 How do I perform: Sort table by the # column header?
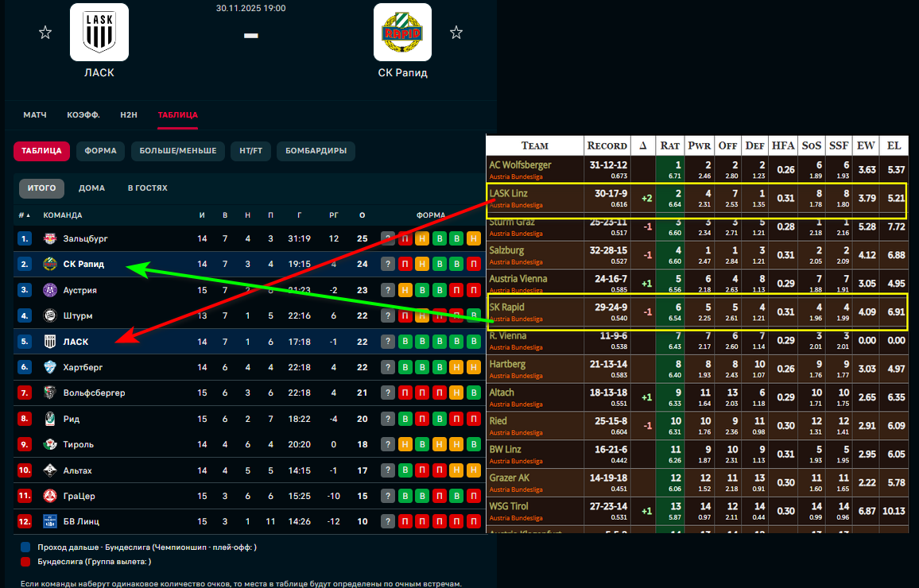(23, 215)
